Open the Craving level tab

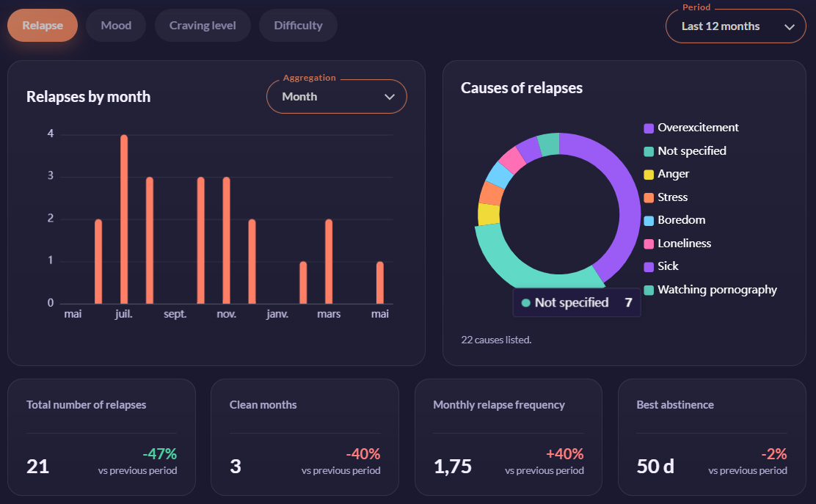click(x=203, y=26)
